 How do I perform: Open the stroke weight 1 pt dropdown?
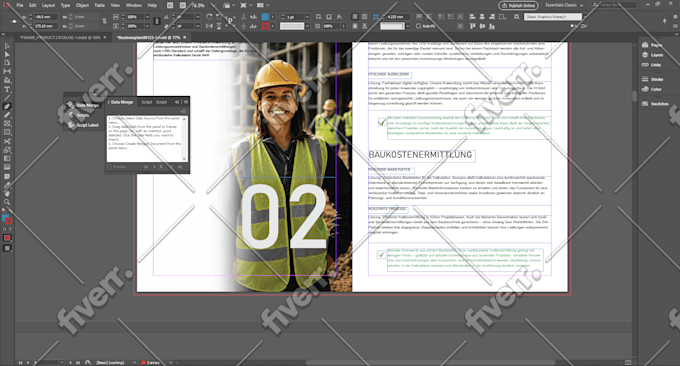pyautogui.click(x=307, y=16)
